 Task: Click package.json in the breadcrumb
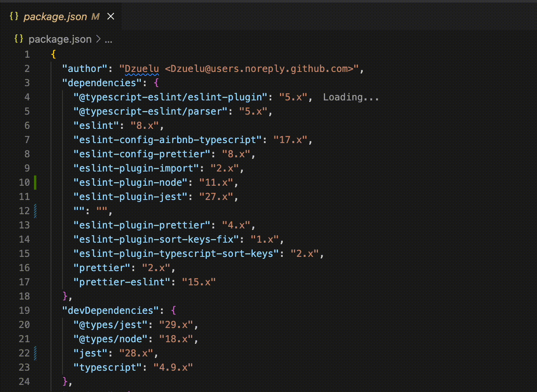(x=60, y=39)
